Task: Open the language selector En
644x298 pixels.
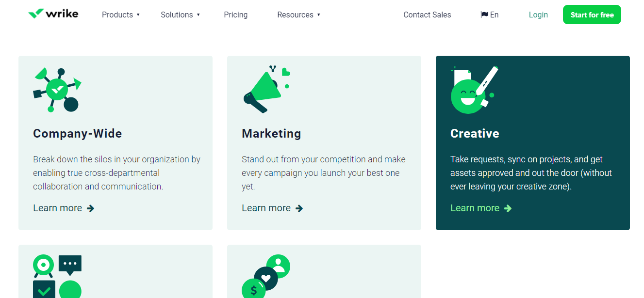Action: [x=490, y=15]
